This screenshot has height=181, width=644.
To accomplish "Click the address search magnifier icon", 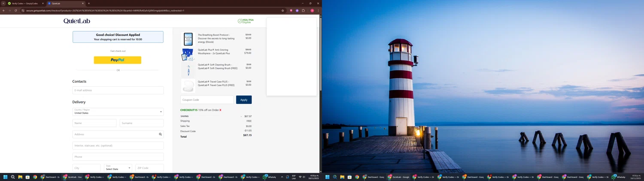I will (160, 134).
